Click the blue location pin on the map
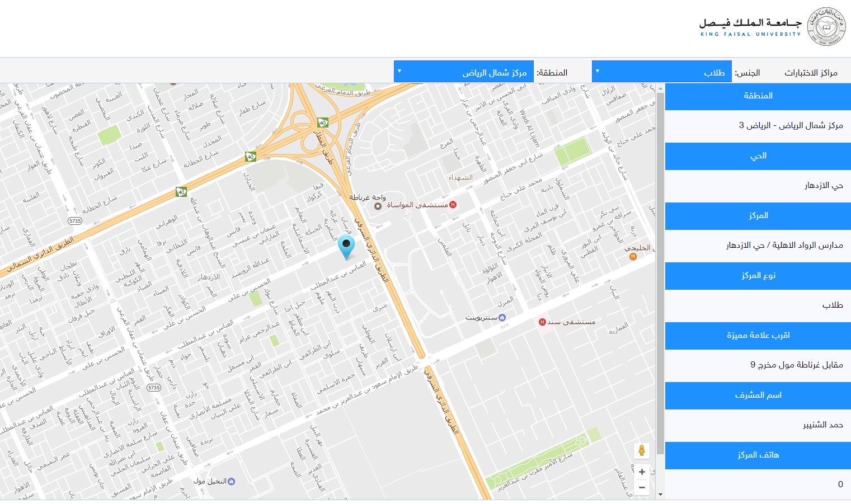 (x=346, y=248)
